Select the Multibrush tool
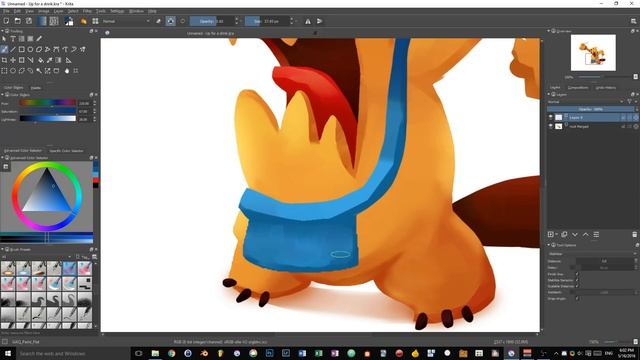 pos(82,49)
